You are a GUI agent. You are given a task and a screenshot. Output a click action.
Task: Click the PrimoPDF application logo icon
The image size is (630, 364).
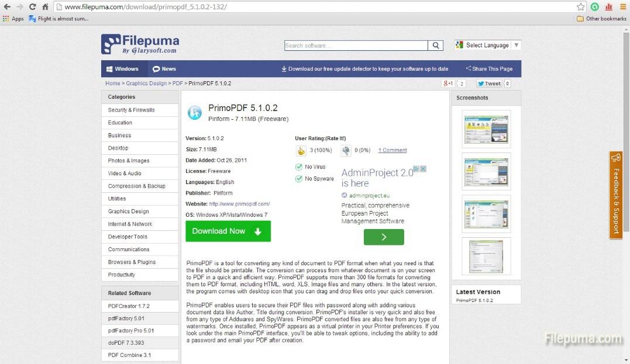pyautogui.click(x=195, y=113)
